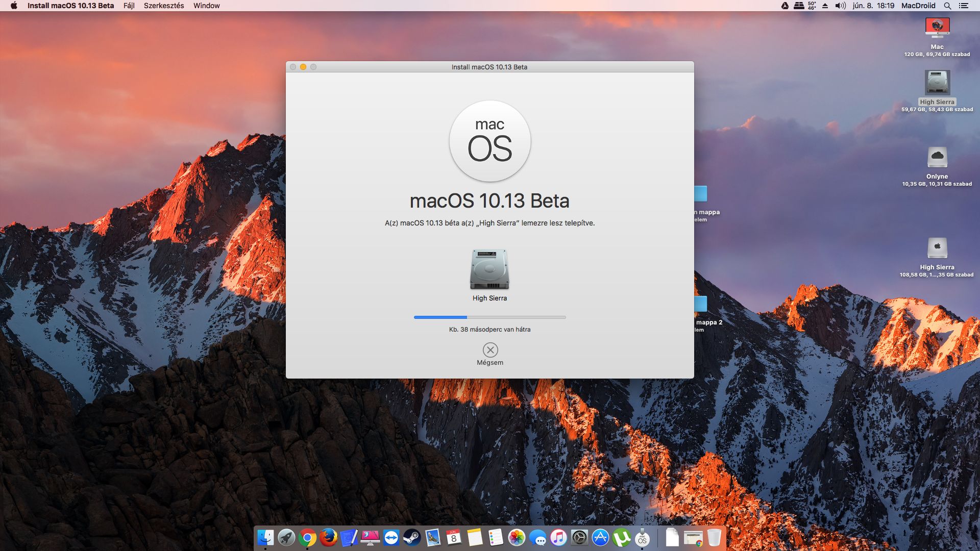Image resolution: width=980 pixels, height=551 pixels.
Task: Open the Szerkesztés menu
Action: [164, 6]
